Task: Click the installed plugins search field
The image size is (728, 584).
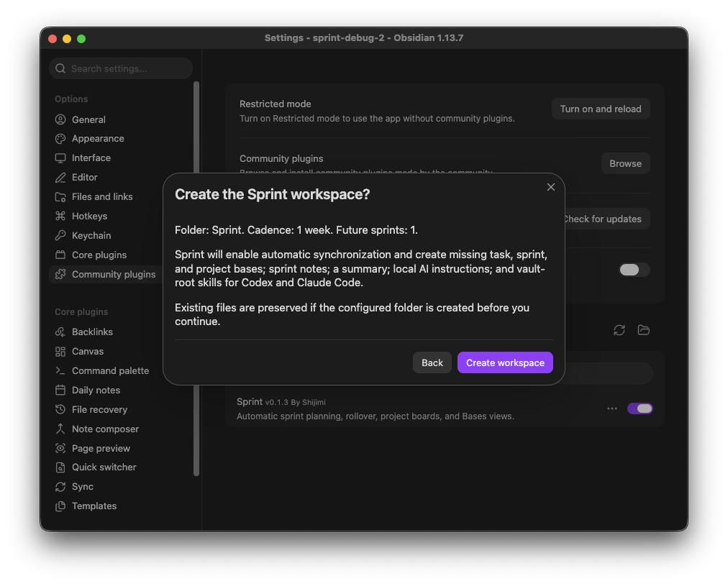Action: coord(608,373)
